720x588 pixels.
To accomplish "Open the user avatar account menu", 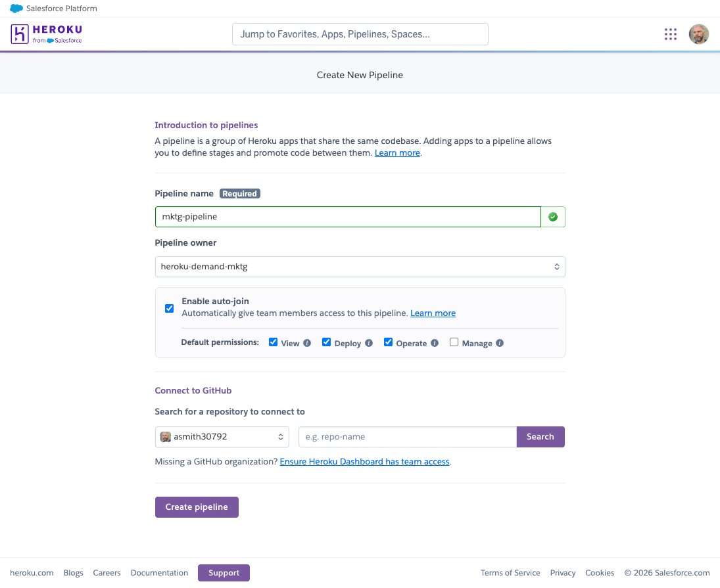I will click(x=698, y=34).
